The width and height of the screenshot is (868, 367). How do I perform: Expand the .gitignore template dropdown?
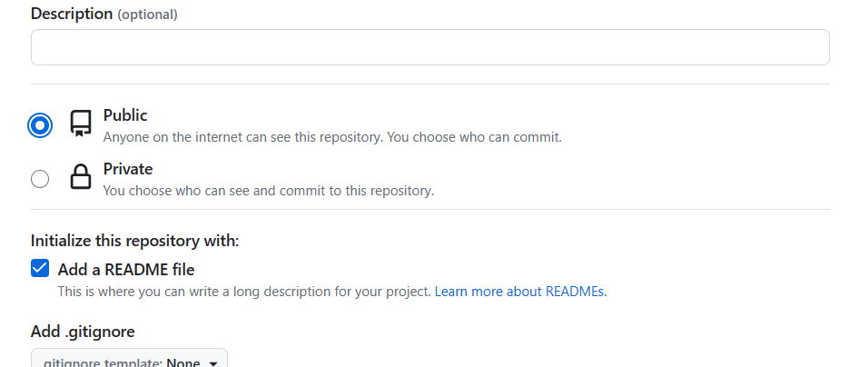tap(129, 362)
